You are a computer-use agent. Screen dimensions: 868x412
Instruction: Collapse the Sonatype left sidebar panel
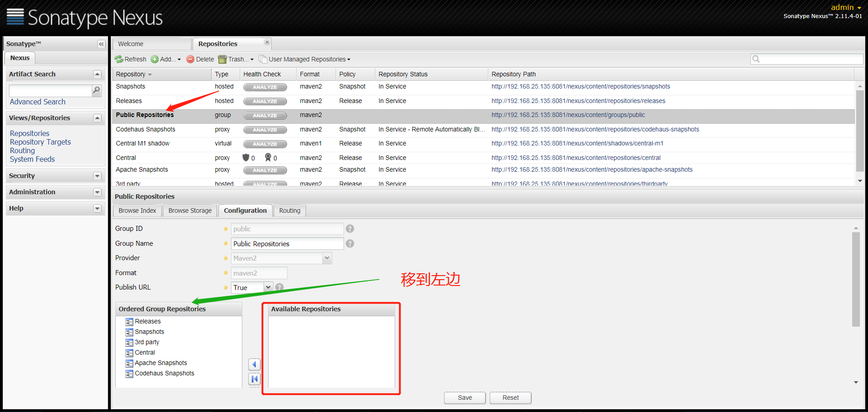(101, 44)
